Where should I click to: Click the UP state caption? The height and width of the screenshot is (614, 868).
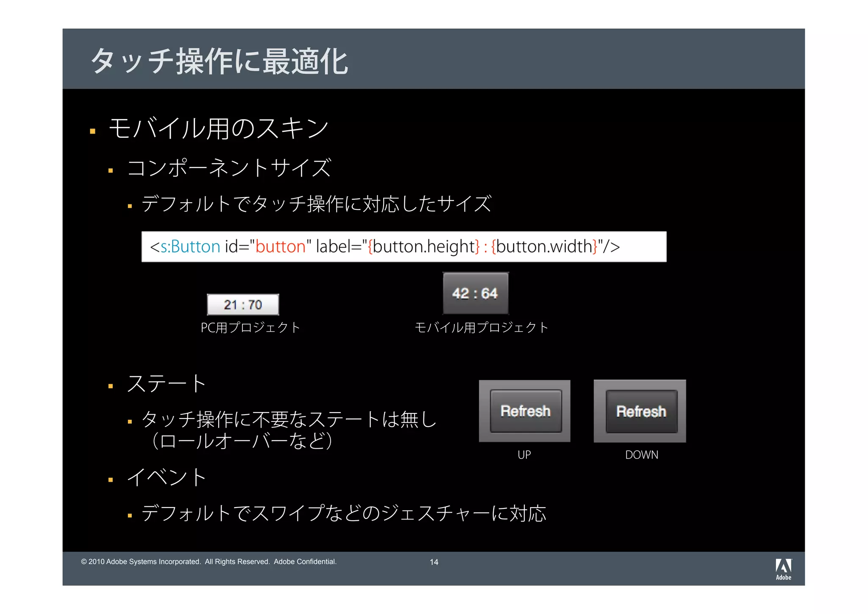pyautogui.click(x=524, y=455)
